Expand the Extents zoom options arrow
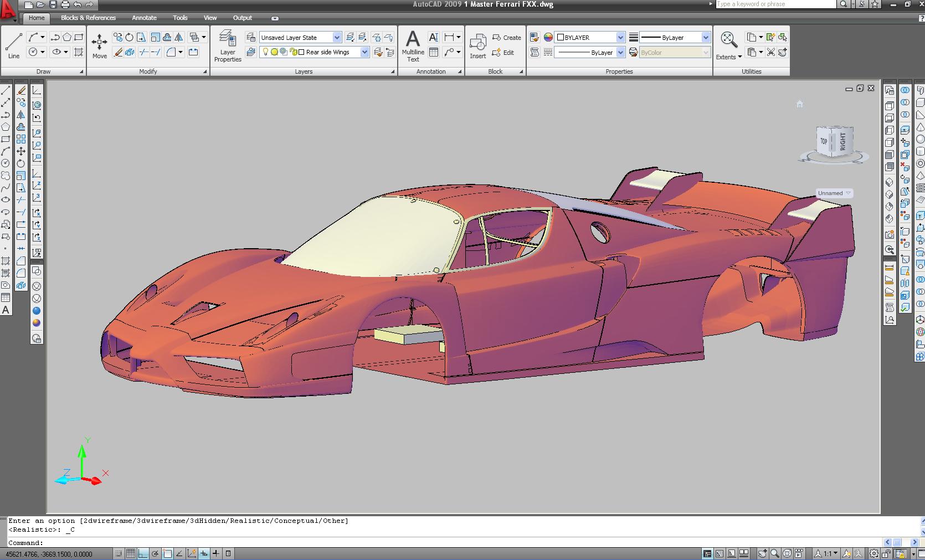This screenshot has height=560, width=925. 739,57
